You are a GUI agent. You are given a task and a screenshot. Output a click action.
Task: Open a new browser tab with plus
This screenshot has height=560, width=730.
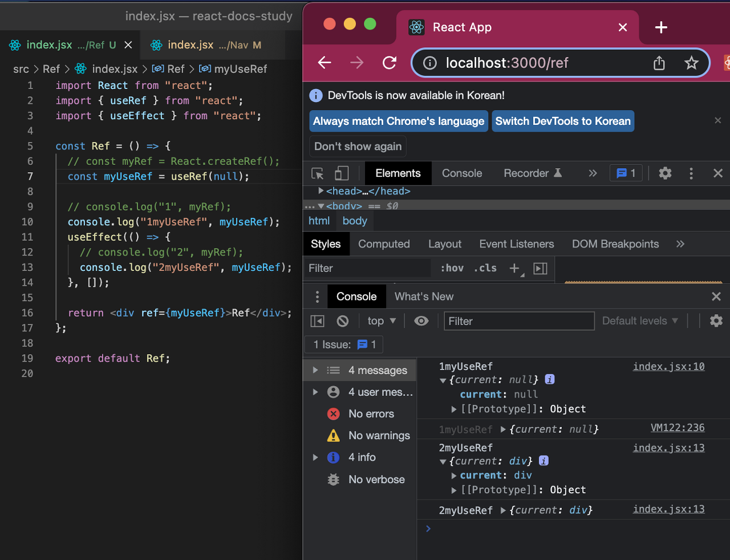click(x=661, y=27)
